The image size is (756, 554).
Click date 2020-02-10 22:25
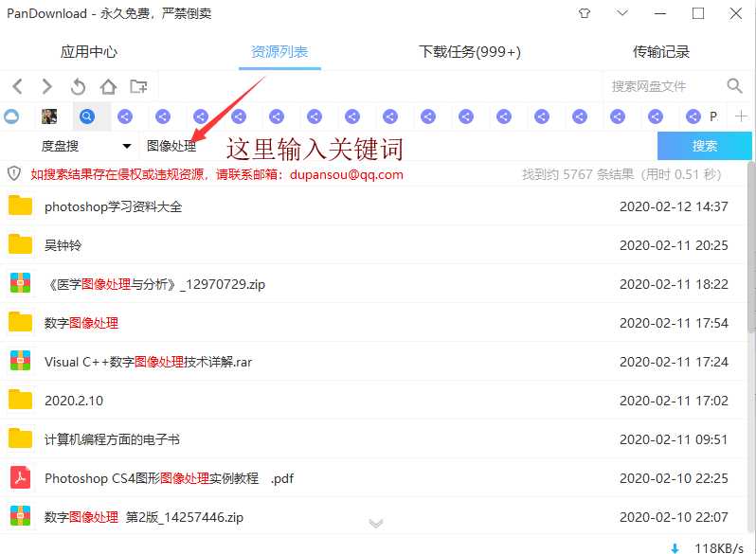(x=674, y=478)
